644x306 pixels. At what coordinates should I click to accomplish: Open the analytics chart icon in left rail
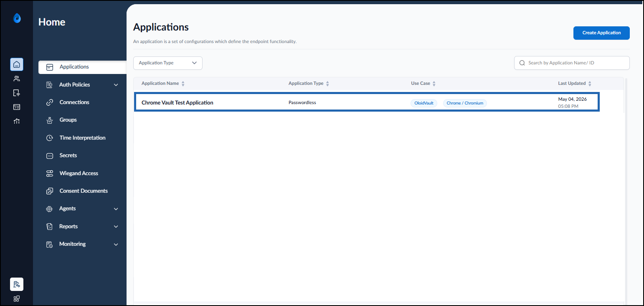[x=17, y=121]
